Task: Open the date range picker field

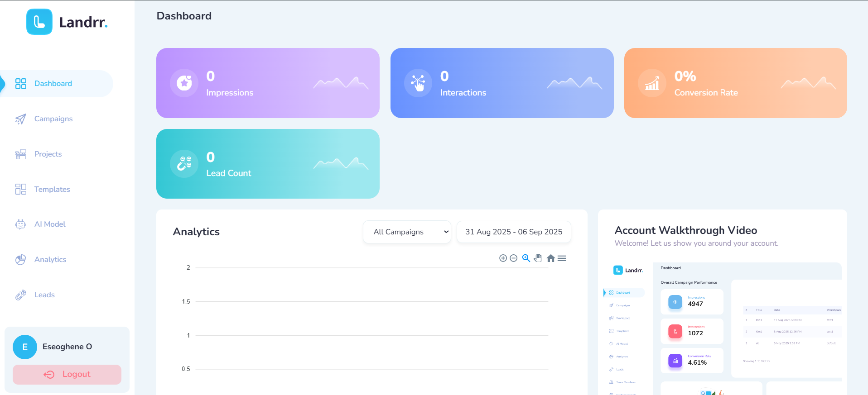Action: point(514,232)
